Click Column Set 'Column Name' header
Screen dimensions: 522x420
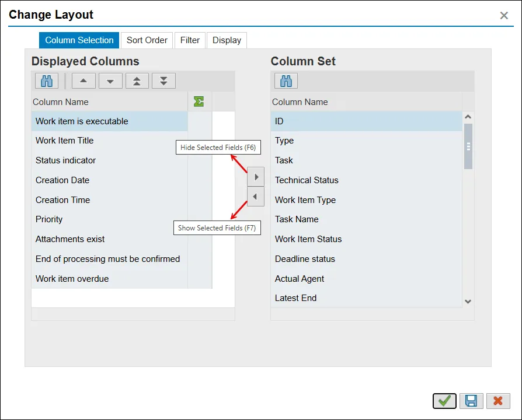tap(366, 101)
